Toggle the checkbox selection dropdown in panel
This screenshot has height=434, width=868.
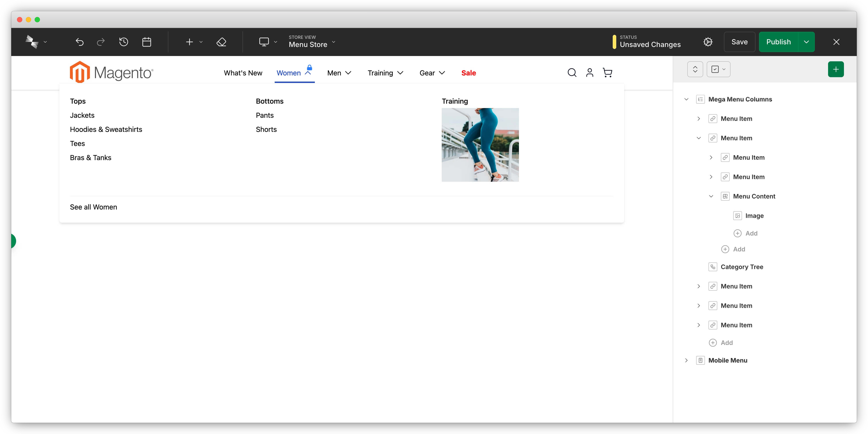[718, 69]
